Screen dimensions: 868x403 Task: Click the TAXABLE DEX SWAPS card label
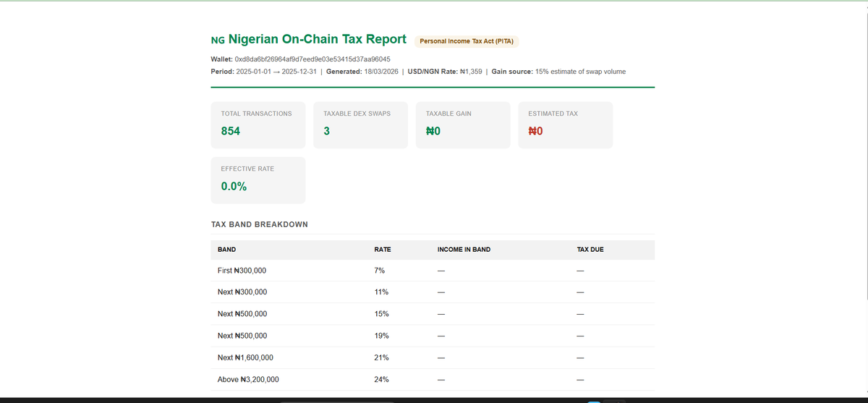pyautogui.click(x=357, y=114)
